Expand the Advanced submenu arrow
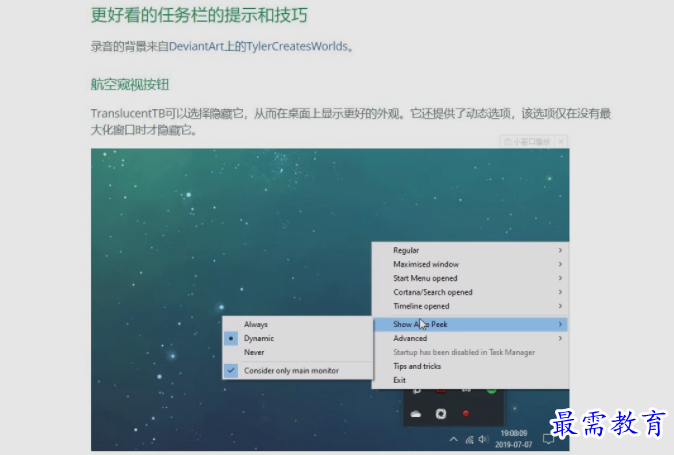The height and width of the screenshot is (455, 674). (560, 338)
